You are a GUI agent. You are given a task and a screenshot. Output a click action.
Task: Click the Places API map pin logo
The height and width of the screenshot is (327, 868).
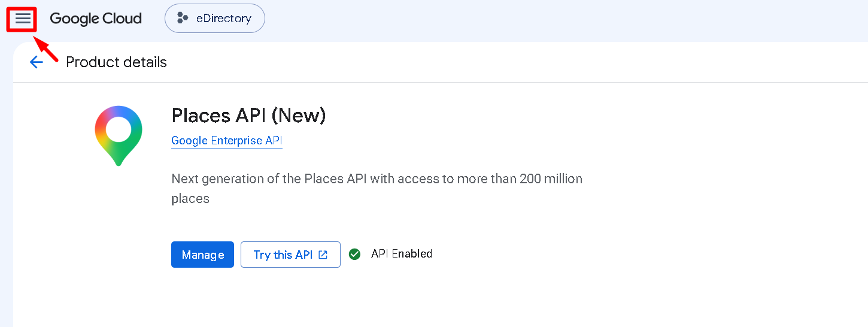pos(119,136)
